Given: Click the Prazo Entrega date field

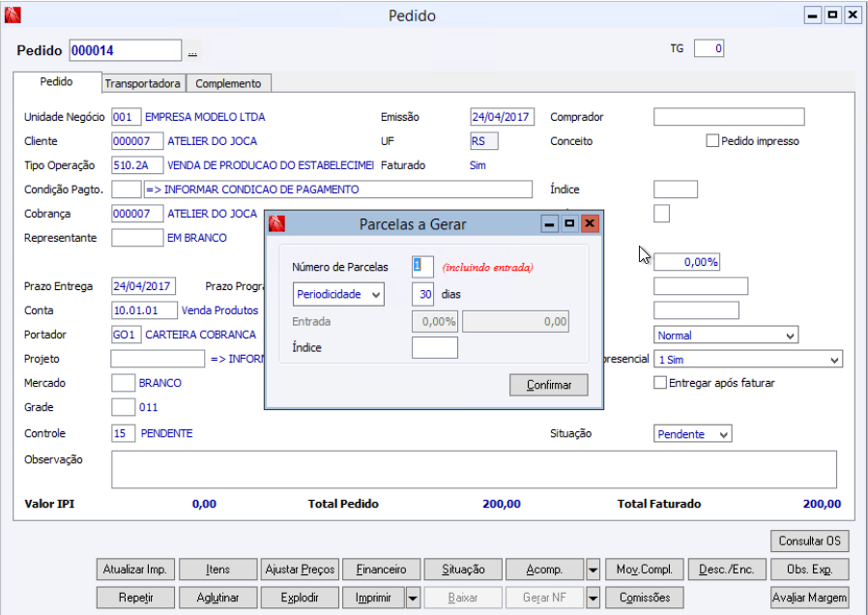Looking at the screenshot, I should (x=143, y=286).
